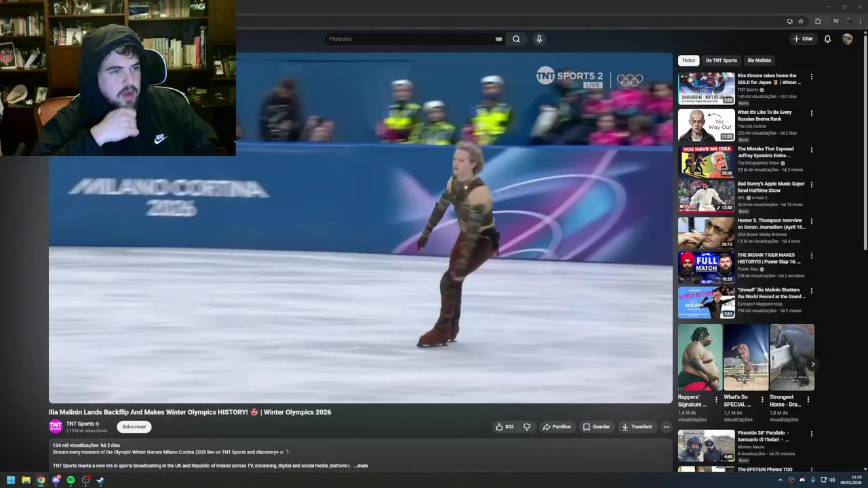
Task: Open "Bad Bunny's Apple Music Super Bowl Halftime Show" title
Action: [771, 187]
